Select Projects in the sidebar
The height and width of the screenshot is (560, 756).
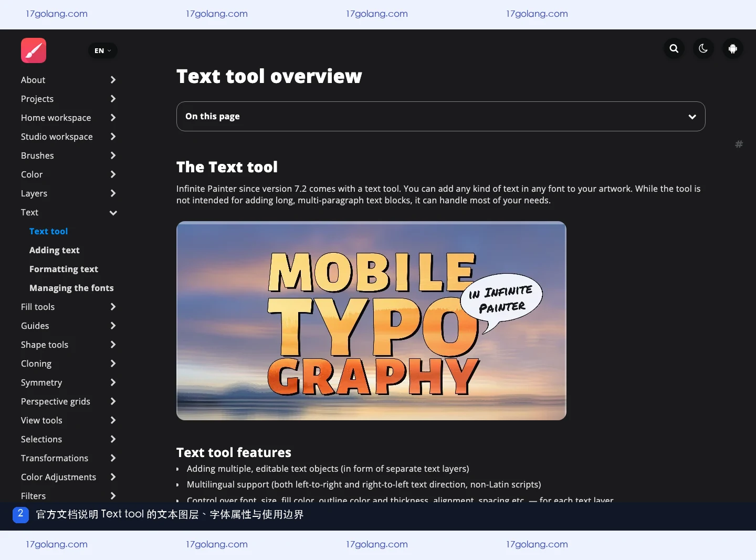click(37, 99)
